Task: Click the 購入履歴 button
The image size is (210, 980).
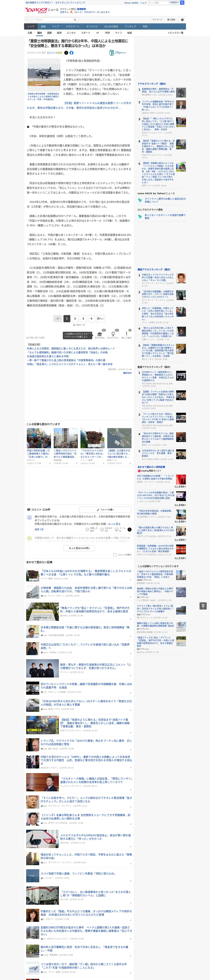Action: pos(171,20)
